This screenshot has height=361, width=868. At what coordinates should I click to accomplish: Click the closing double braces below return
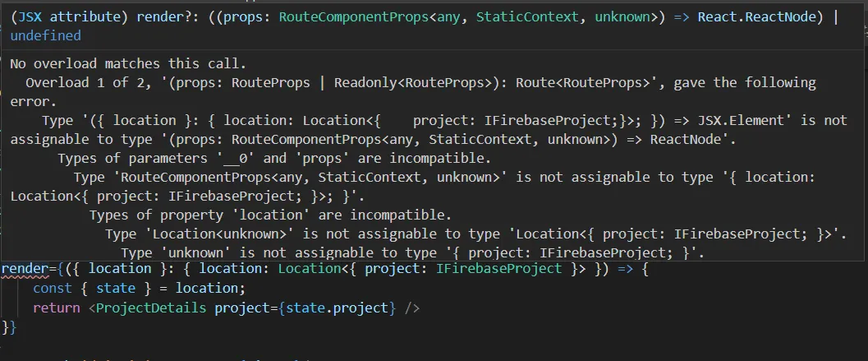click(x=9, y=328)
